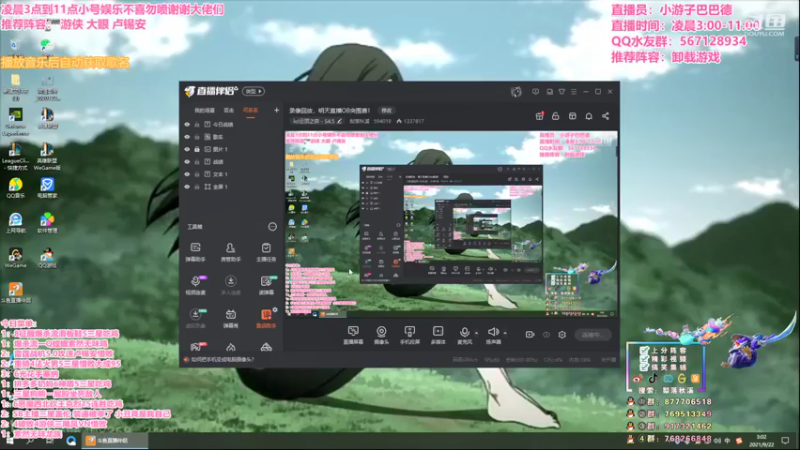Open the 主播任务 tool
The height and width of the screenshot is (450, 800).
pos(266,252)
